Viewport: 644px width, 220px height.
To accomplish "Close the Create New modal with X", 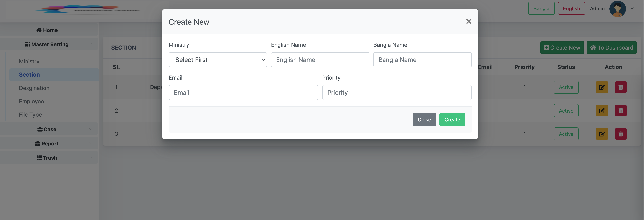I will point(468,22).
